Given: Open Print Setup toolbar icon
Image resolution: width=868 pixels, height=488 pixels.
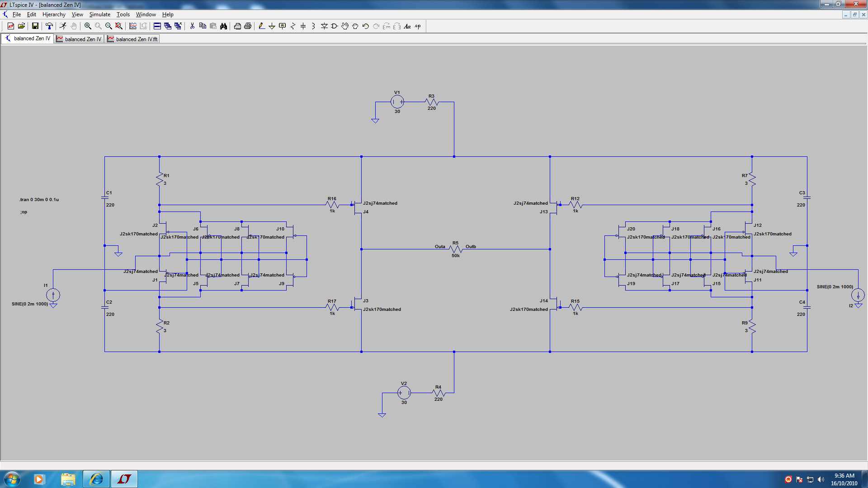Looking at the screenshot, I should [237, 26].
